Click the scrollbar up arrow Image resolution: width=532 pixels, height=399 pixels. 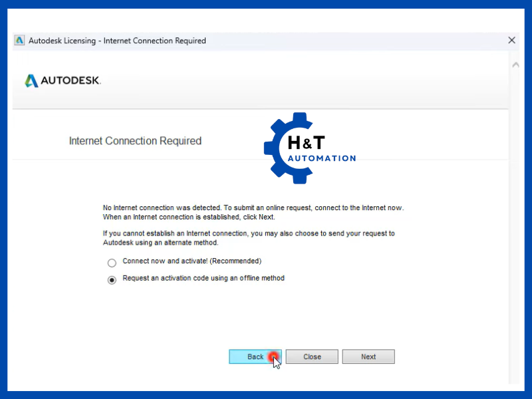pyautogui.click(x=514, y=65)
